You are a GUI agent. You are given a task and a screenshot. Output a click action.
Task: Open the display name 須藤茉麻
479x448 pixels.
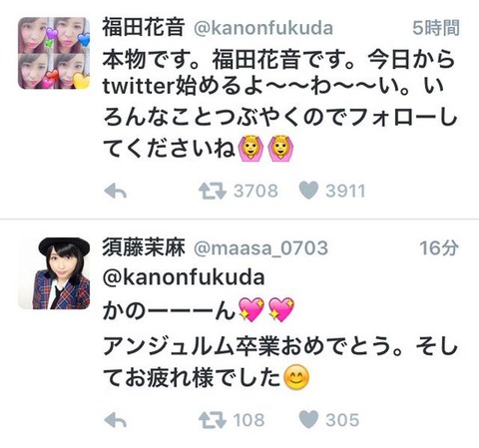[144, 247]
